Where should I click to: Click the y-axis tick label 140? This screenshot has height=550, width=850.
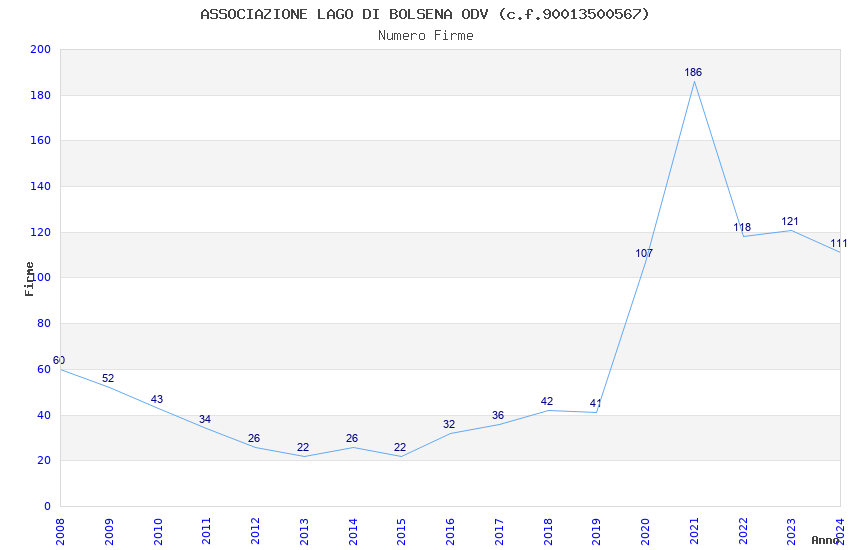point(40,186)
